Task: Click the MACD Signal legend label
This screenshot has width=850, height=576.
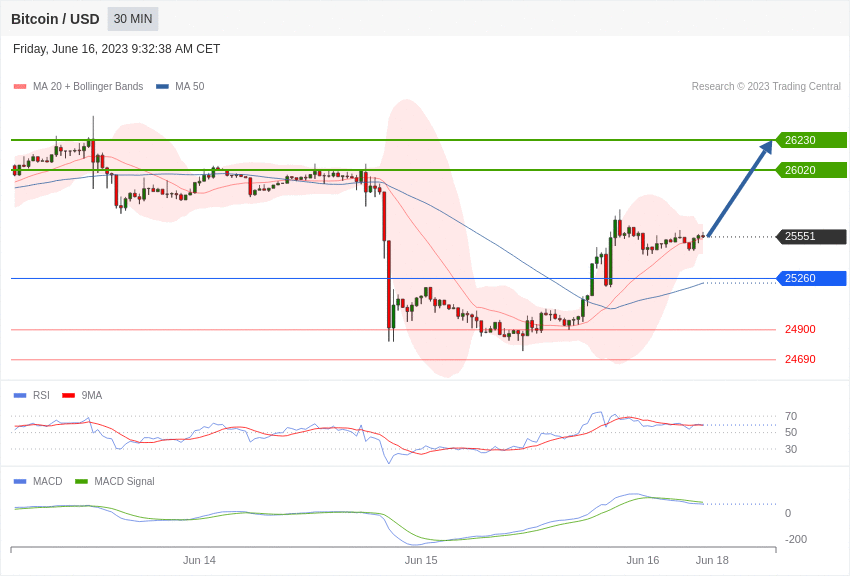Action: tap(124, 482)
